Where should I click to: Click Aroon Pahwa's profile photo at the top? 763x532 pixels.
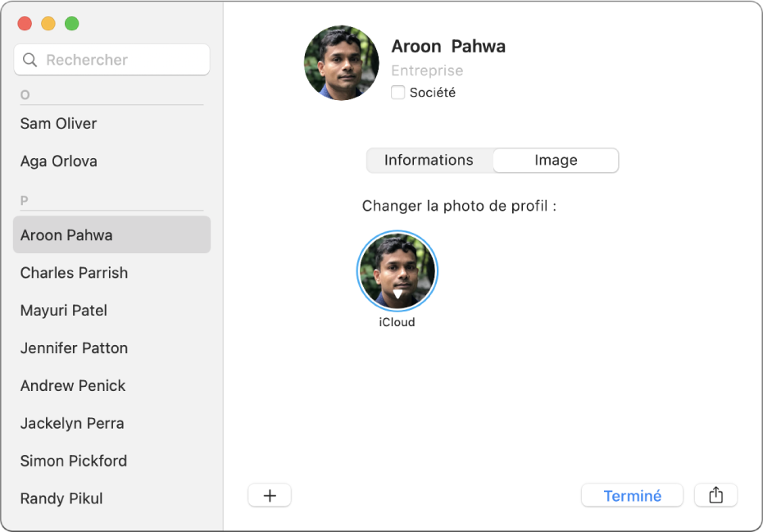pos(341,63)
